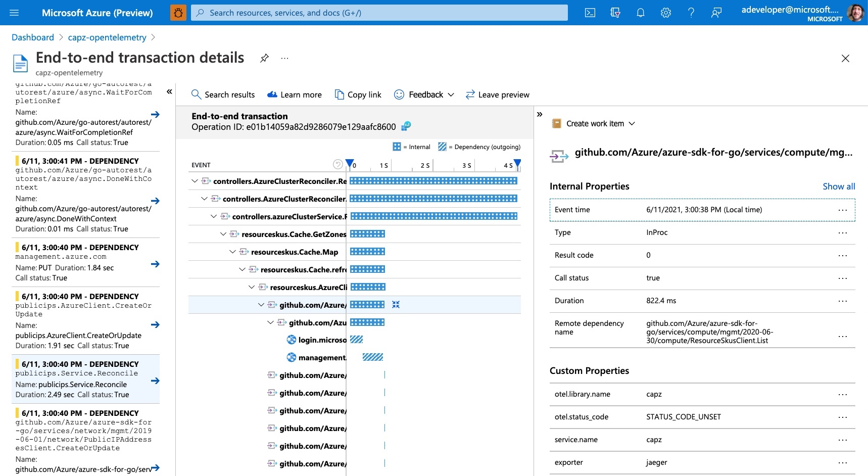Image resolution: width=868 pixels, height=476 pixels.
Task: Open the Feedback dropdown
Action: (424, 94)
